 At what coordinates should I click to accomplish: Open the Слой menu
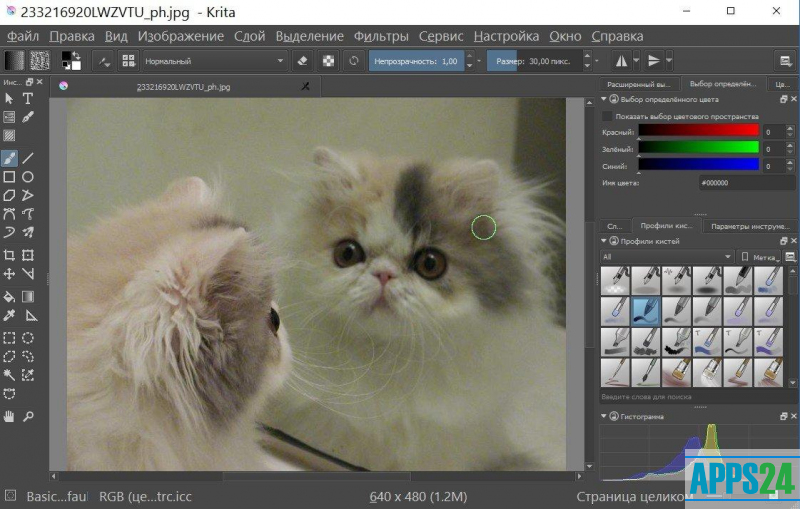pyautogui.click(x=249, y=36)
